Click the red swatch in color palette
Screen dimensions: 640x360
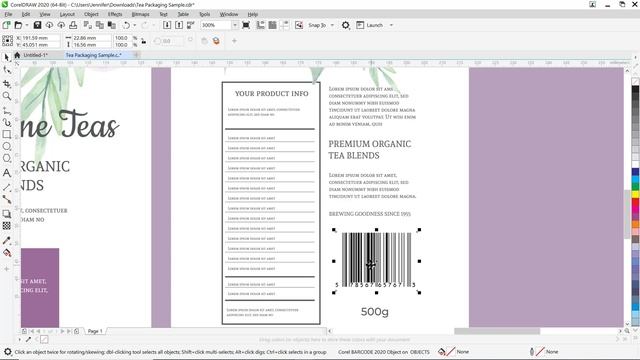coord(636,202)
